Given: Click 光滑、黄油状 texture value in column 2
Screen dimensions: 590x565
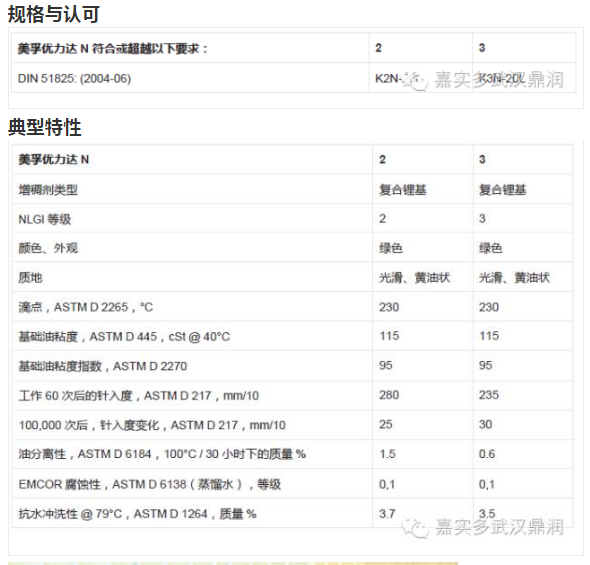Looking at the screenshot, I should pos(414,278).
